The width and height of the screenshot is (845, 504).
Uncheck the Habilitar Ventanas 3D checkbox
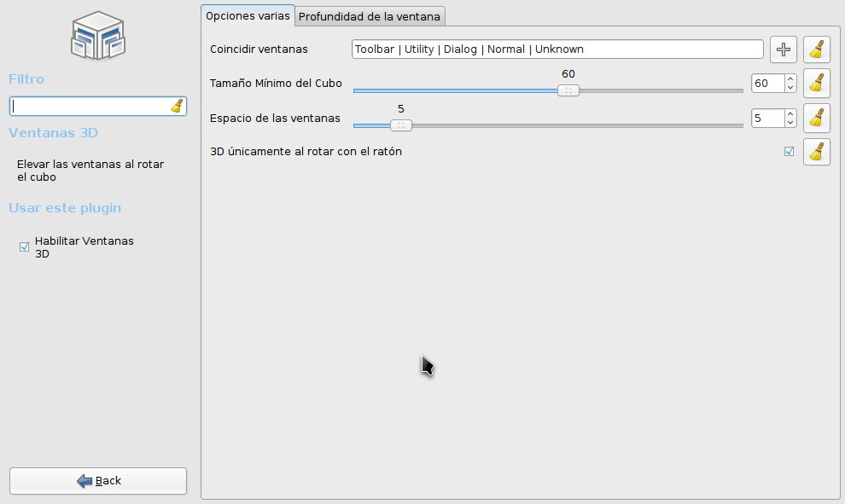pyautogui.click(x=23, y=246)
